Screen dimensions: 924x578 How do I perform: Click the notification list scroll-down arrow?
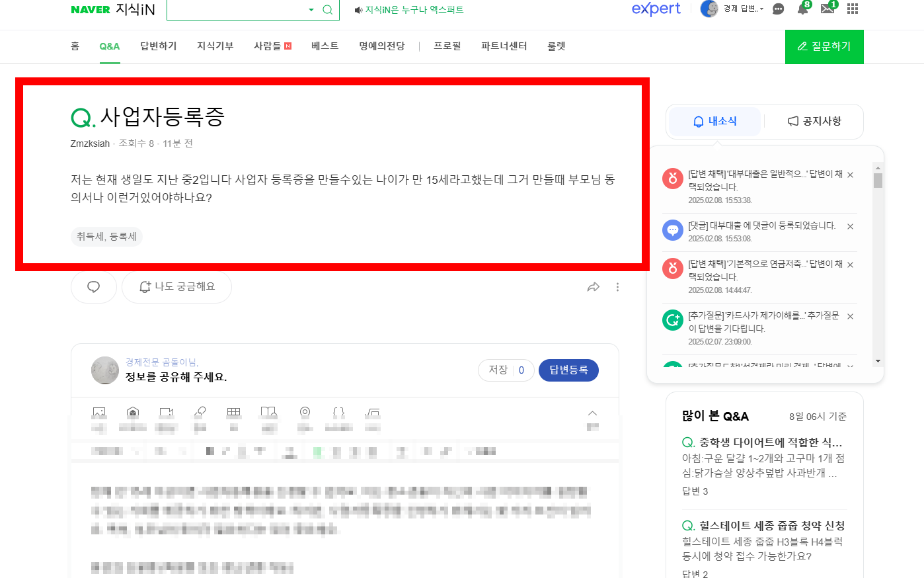coord(878,361)
